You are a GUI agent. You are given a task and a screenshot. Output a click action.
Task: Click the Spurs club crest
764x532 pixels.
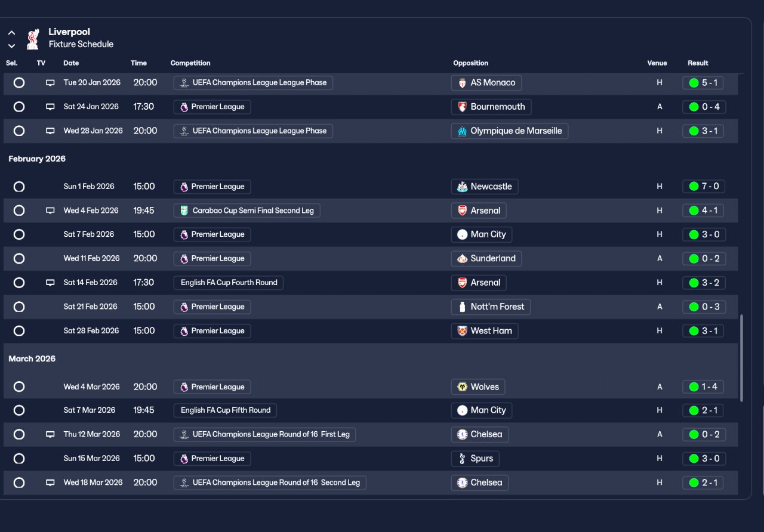[462, 459]
